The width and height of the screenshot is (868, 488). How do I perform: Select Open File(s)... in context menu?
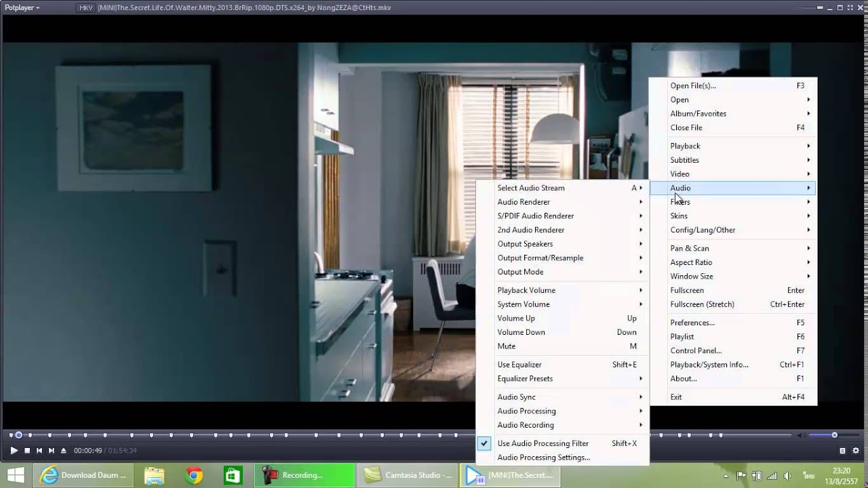point(733,85)
